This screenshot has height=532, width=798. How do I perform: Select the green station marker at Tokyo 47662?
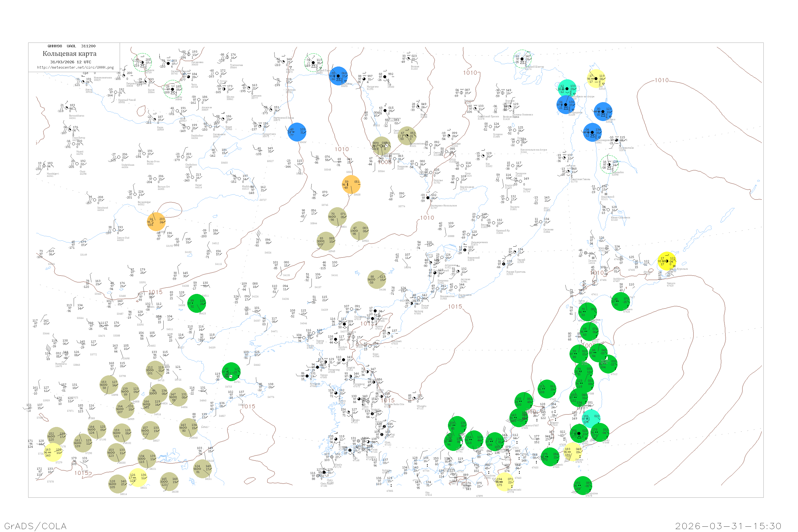[x=579, y=433]
